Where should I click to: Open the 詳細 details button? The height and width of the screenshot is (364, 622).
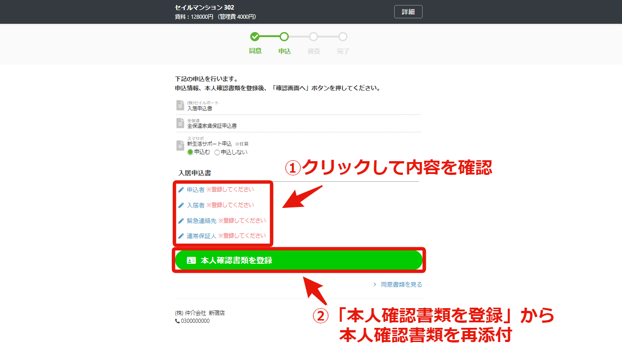[408, 12]
